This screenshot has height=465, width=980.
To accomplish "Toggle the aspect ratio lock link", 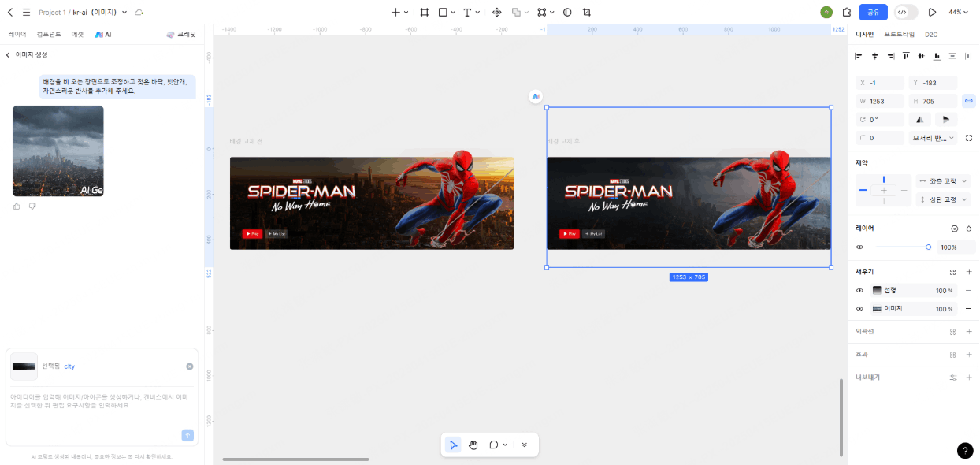I will click(969, 101).
